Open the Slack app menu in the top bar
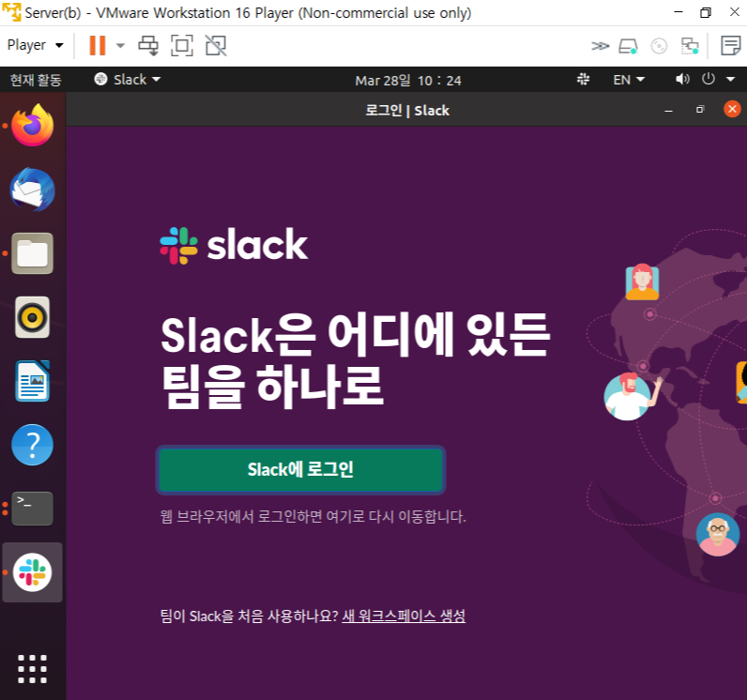This screenshot has width=747, height=700. pyautogui.click(x=128, y=79)
